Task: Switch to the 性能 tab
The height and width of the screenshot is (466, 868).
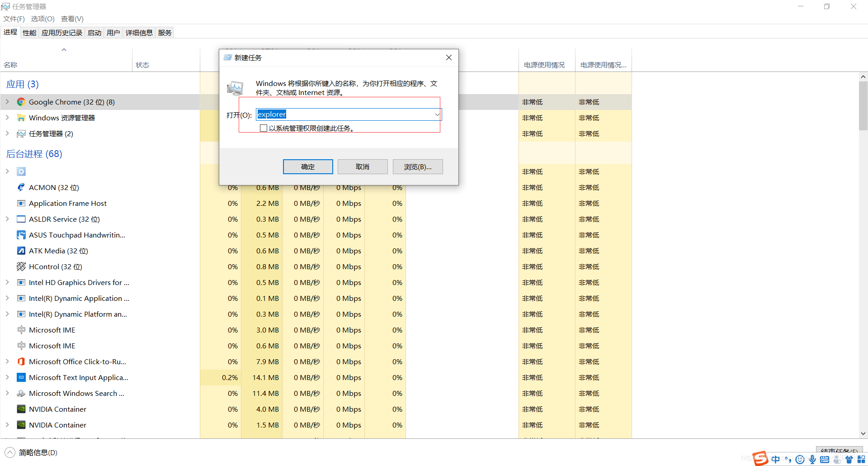Action: [29, 33]
